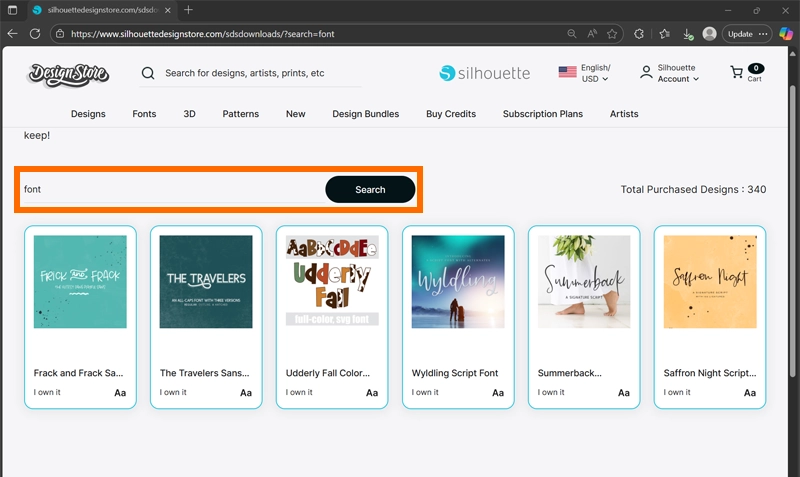Open the Summerback script font thumbnail
Viewport: 800px width, 477px height.
pyautogui.click(x=584, y=282)
